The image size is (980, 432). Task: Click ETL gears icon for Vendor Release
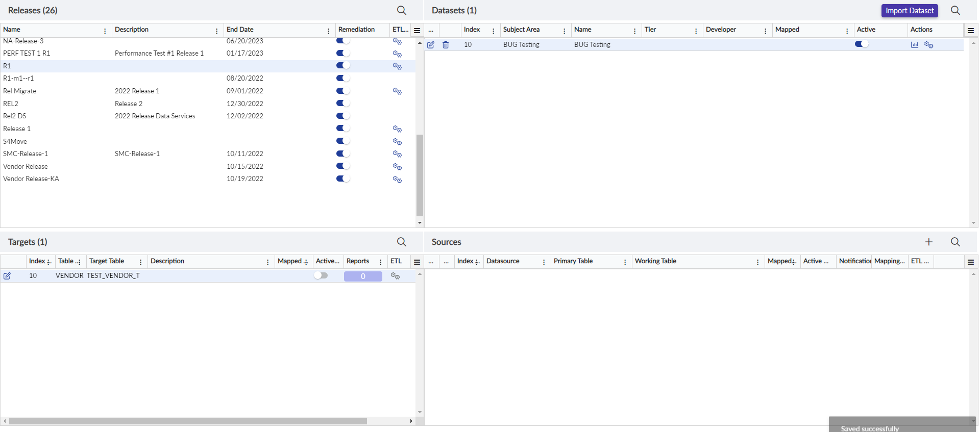[398, 167]
